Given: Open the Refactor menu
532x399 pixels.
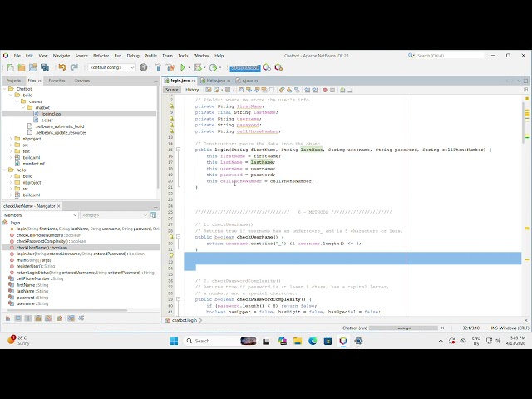Looking at the screenshot, I should point(101,56).
